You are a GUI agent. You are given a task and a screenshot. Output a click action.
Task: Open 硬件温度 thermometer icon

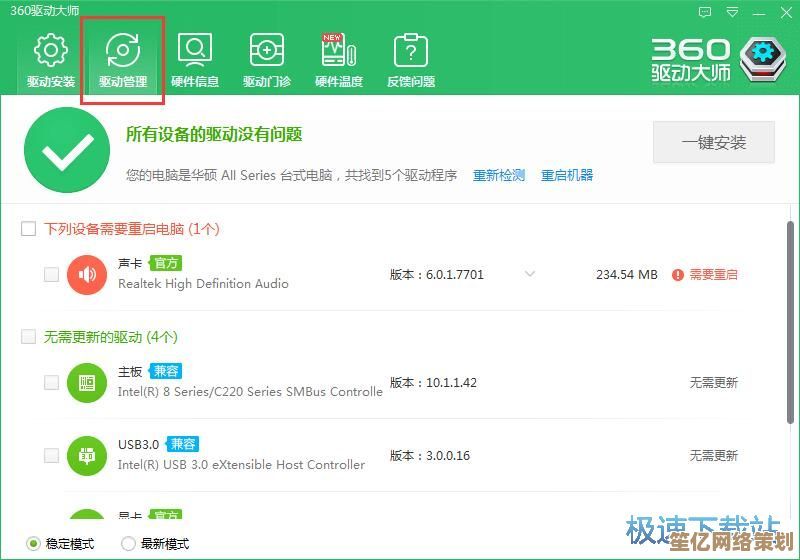(x=338, y=50)
